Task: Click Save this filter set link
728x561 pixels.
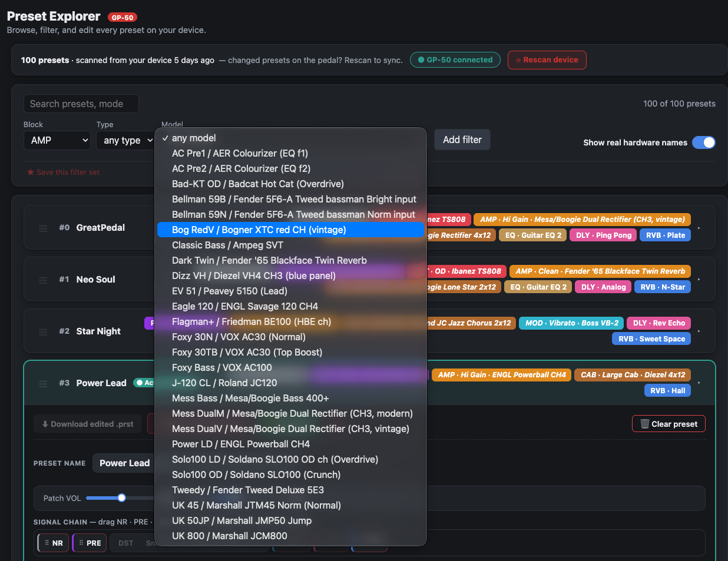Action: click(64, 172)
